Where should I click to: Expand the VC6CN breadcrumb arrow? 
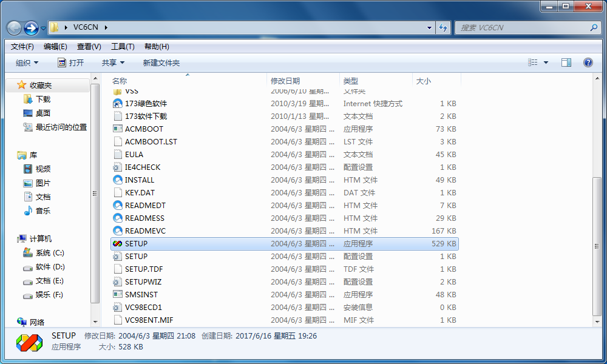106,27
